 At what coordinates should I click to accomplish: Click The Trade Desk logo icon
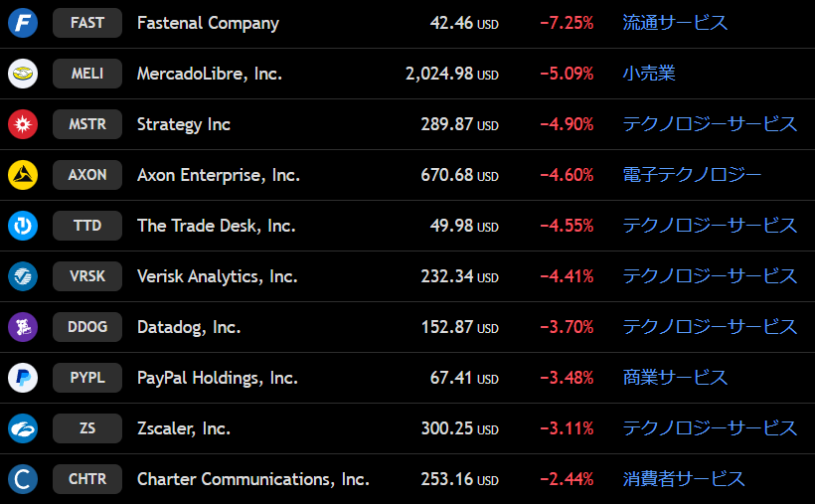click(23, 226)
